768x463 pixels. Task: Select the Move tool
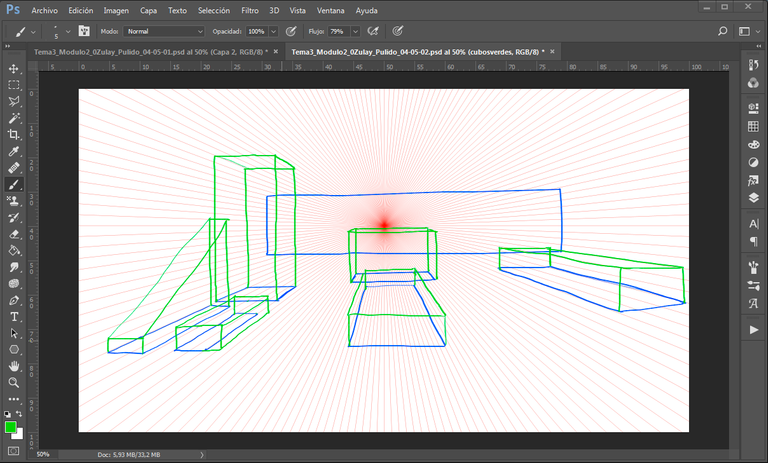point(14,69)
